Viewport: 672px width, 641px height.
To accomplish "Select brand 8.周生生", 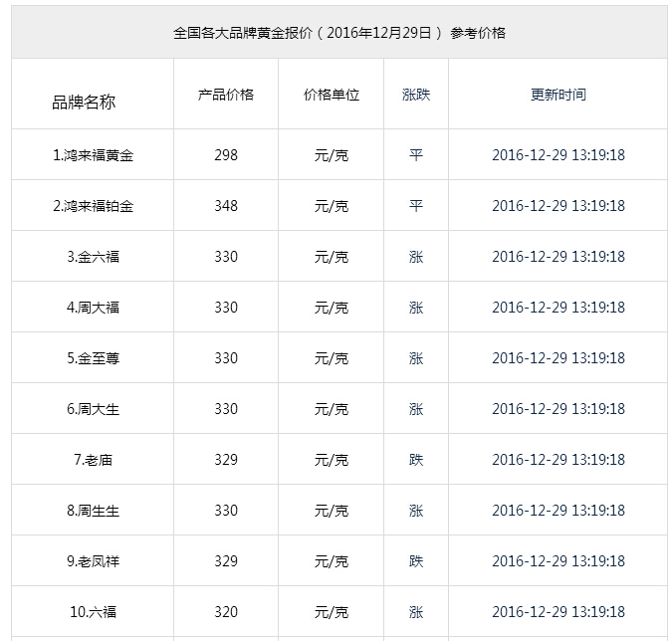I will (93, 511).
